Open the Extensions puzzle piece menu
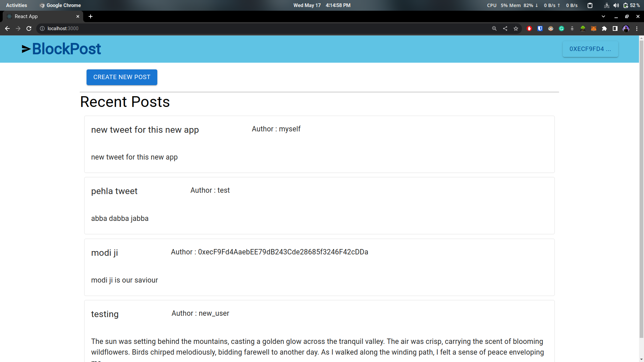644x362 pixels. coord(604,29)
